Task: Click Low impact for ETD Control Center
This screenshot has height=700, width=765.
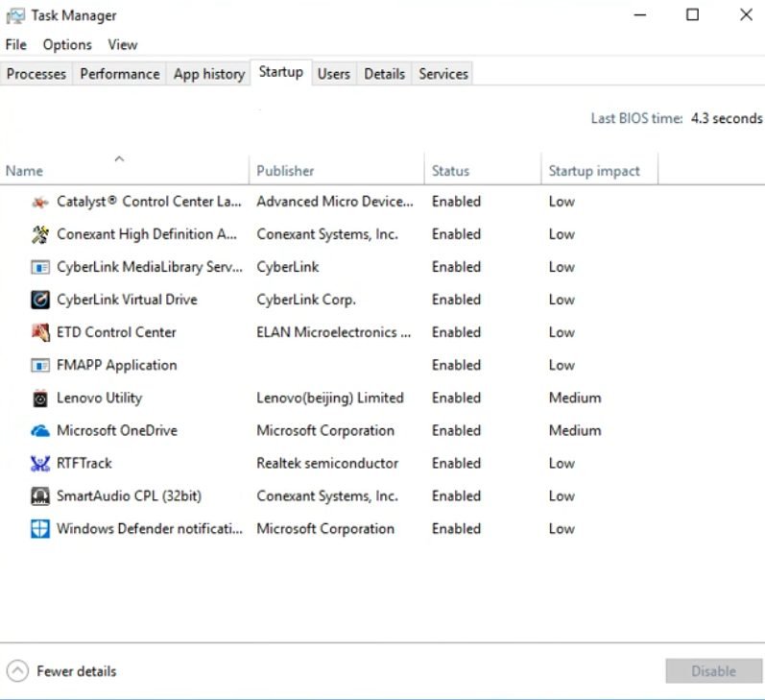Action: coord(562,332)
